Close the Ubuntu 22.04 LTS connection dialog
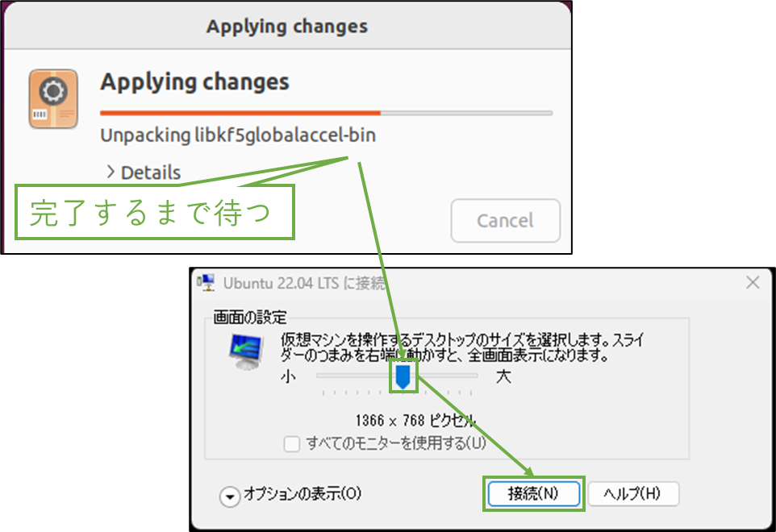776x532 pixels. pyautogui.click(x=753, y=283)
